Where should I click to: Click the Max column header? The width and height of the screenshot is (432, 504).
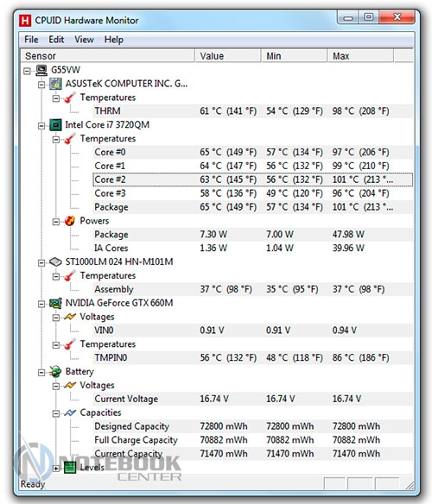(360, 56)
